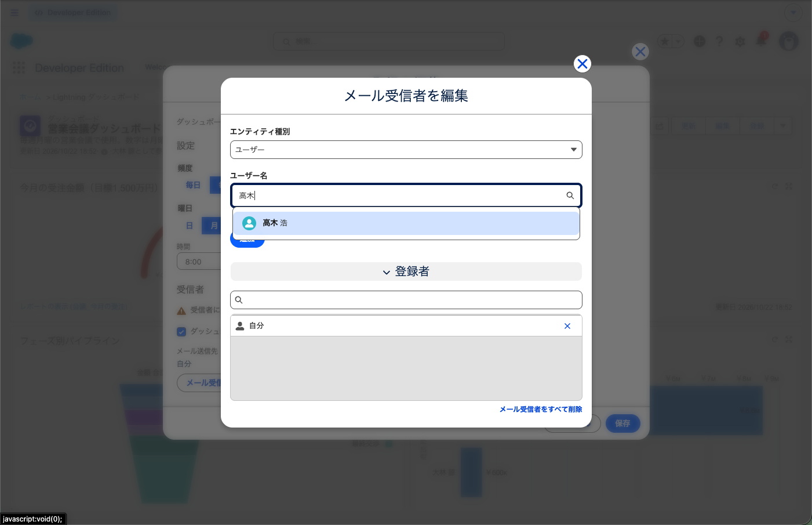Collapse the 登録者 section
Screen dimensions: 812x525
(x=406, y=271)
